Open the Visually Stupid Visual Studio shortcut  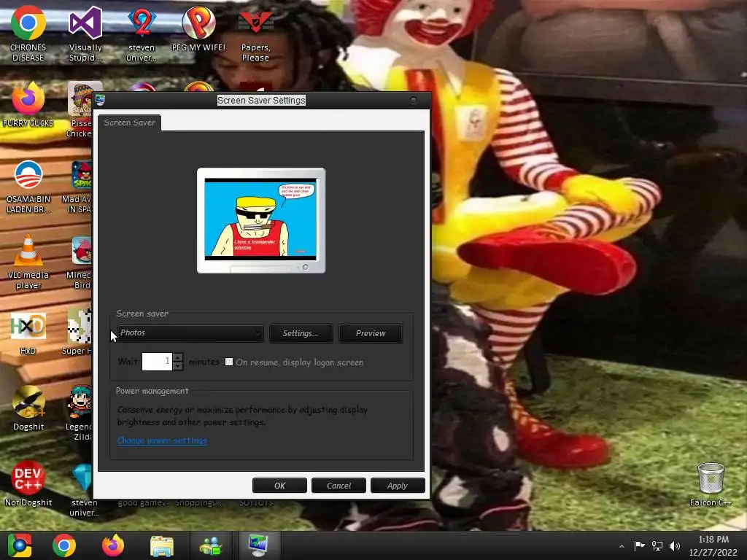pyautogui.click(x=85, y=34)
